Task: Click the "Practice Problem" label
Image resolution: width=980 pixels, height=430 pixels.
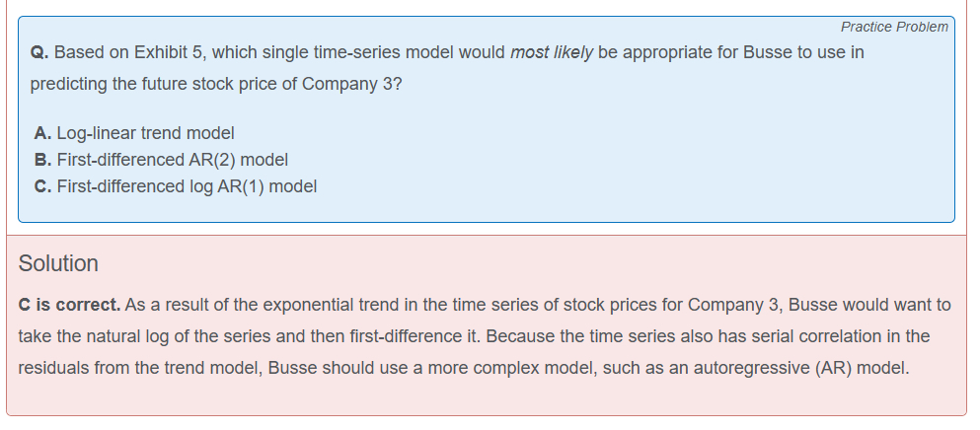Action: coord(894,27)
